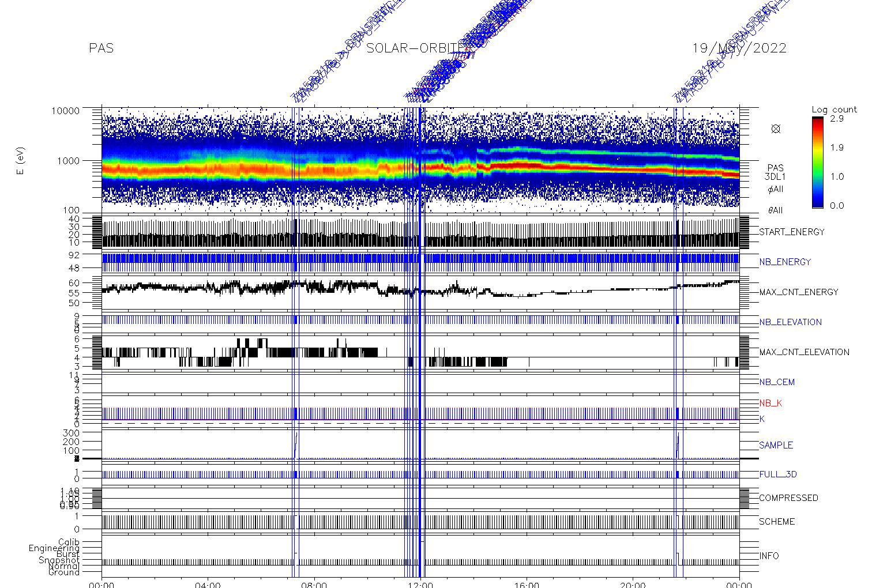Click the 'E (eV)' axis label
Screen dimensions: 872x588
(21, 161)
